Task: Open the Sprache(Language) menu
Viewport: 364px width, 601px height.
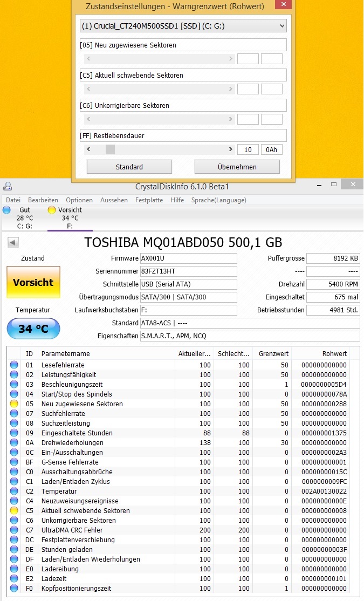Action: [x=219, y=200]
